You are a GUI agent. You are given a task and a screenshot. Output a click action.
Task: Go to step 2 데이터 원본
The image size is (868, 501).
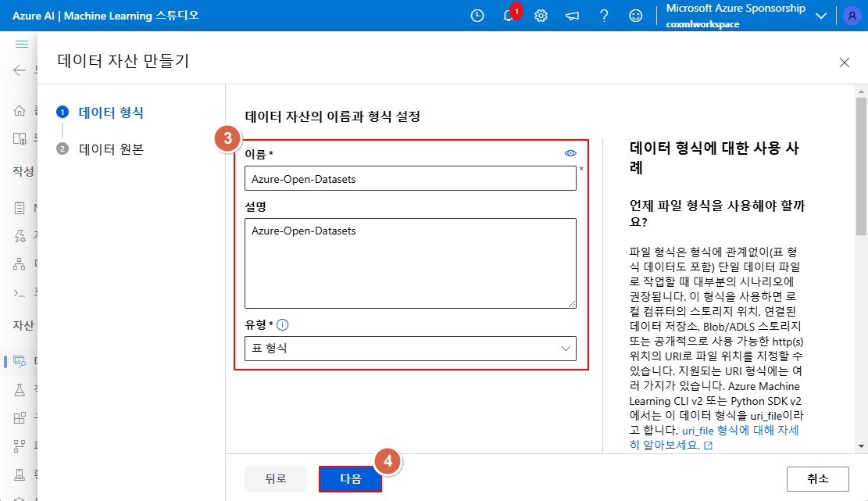click(x=100, y=149)
